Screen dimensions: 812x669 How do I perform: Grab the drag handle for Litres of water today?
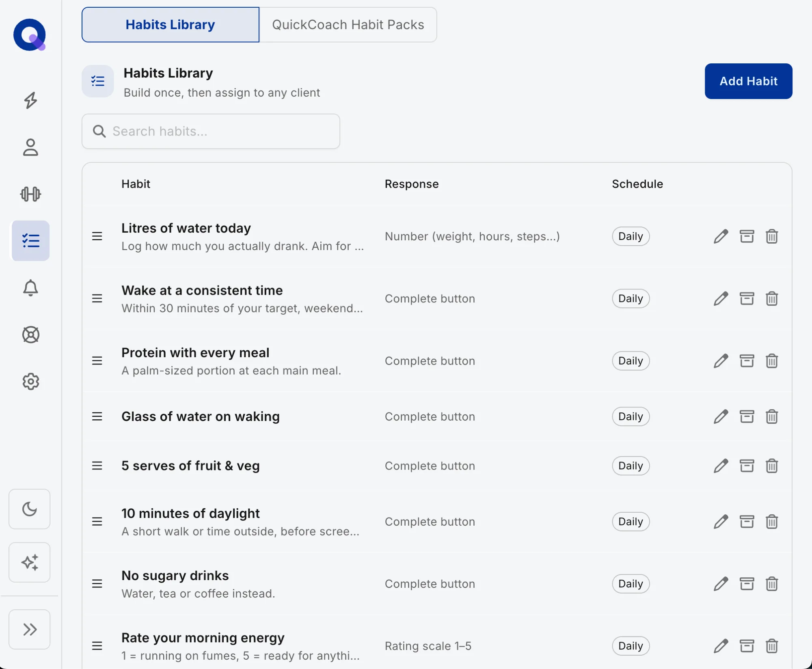[x=97, y=236]
